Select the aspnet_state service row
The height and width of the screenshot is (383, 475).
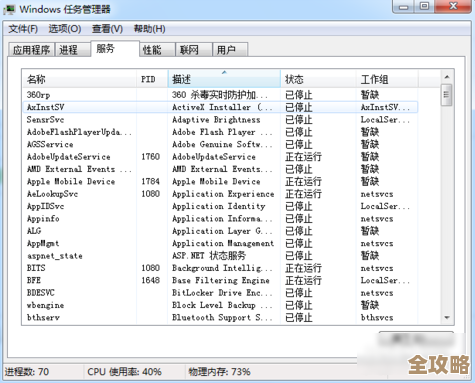[220, 256]
